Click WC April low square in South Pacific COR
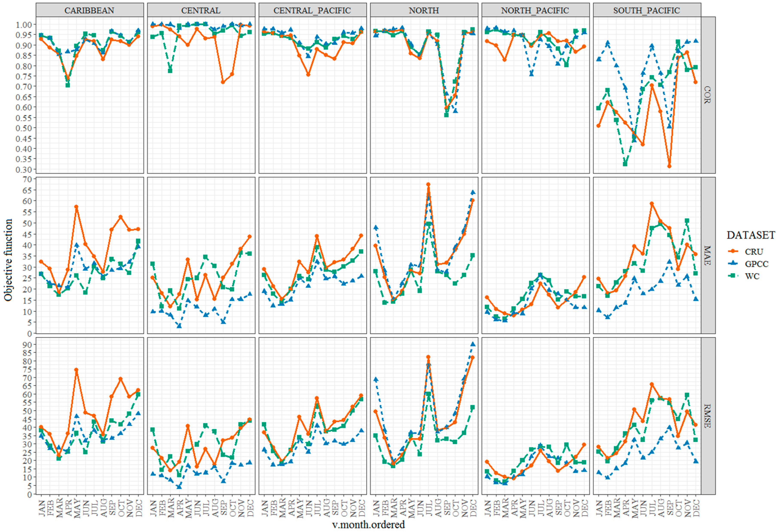The height and width of the screenshot is (532, 778). pos(625,164)
